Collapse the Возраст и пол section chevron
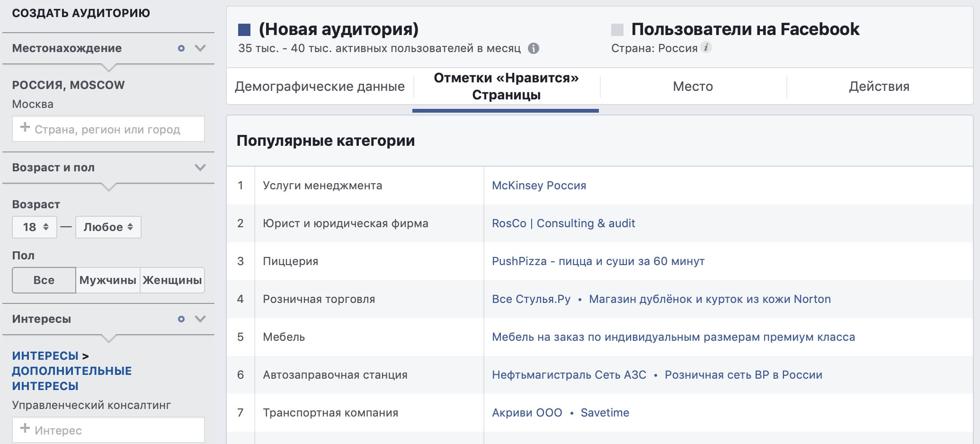The image size is (980, 444). click(x=200, y=168)
